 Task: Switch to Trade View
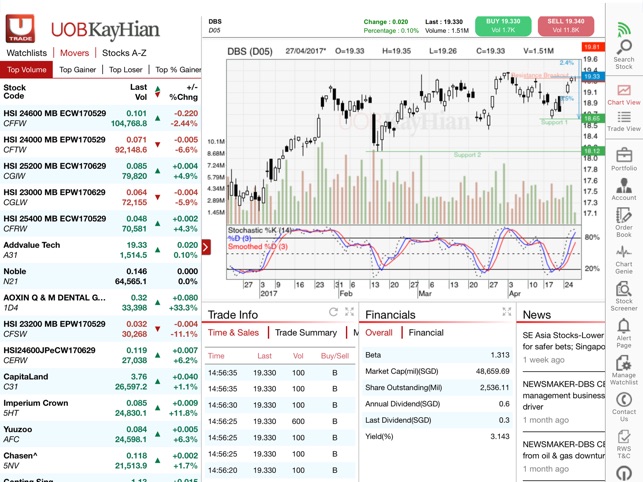[x=624, y=121]
